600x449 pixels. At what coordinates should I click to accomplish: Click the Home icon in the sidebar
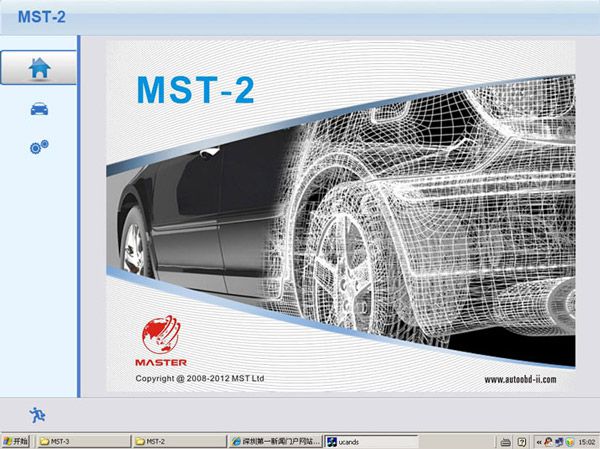coord(39,68)
